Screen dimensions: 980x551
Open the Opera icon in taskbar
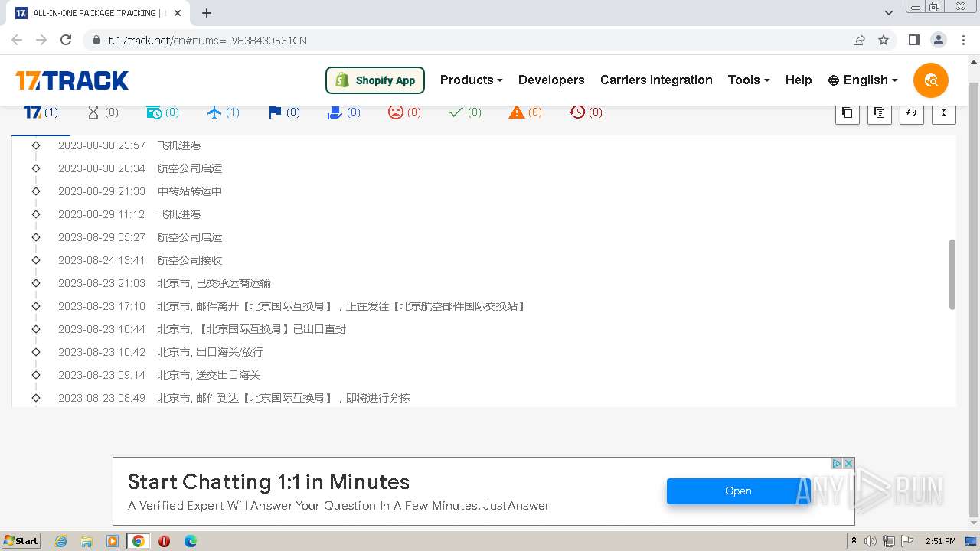tap(164, 541)
